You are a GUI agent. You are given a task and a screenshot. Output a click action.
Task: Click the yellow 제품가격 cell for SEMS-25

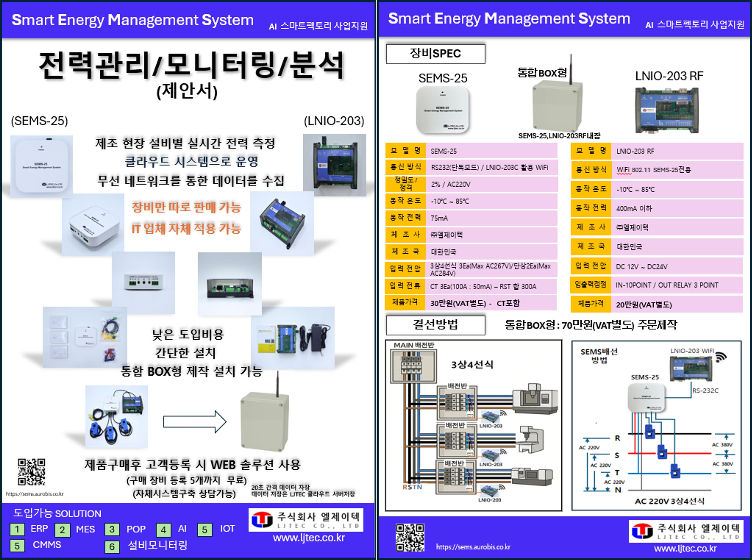click(x=405, y=303)
